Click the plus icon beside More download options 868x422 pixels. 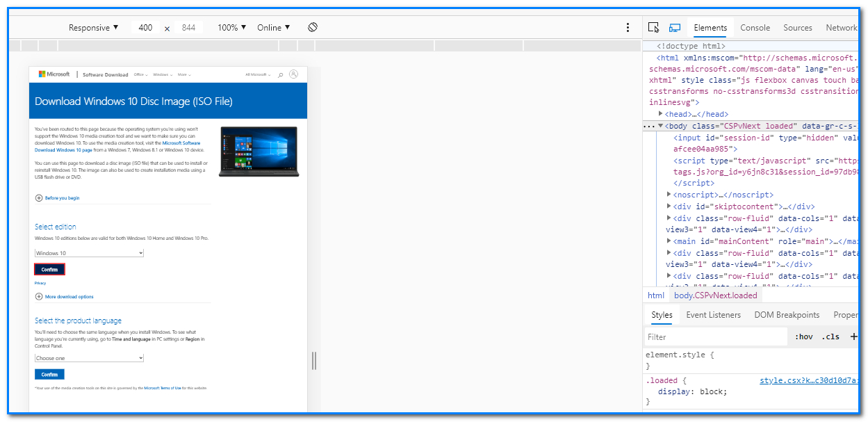(38, 297)
